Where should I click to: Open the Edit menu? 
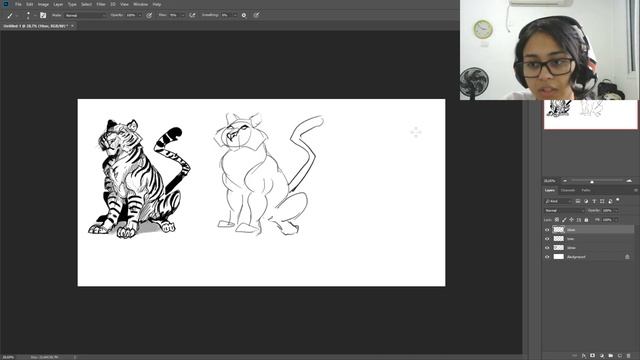(30, 4)
